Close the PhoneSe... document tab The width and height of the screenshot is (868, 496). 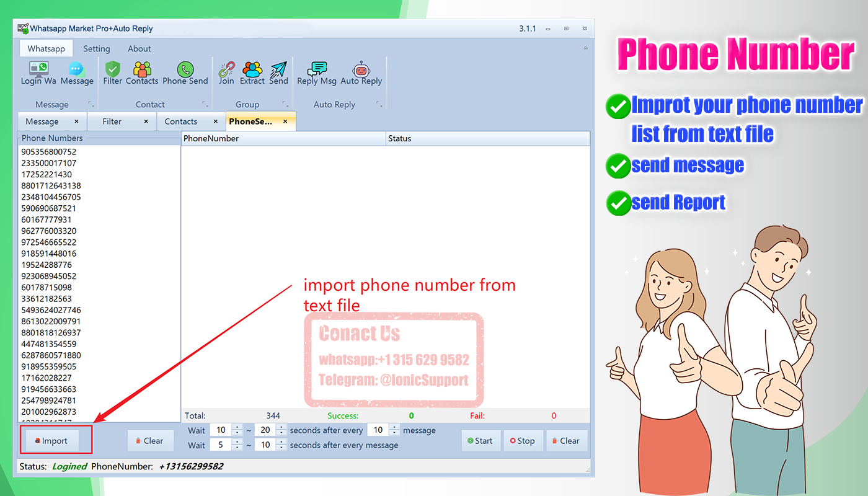click(x=285, y=122)
